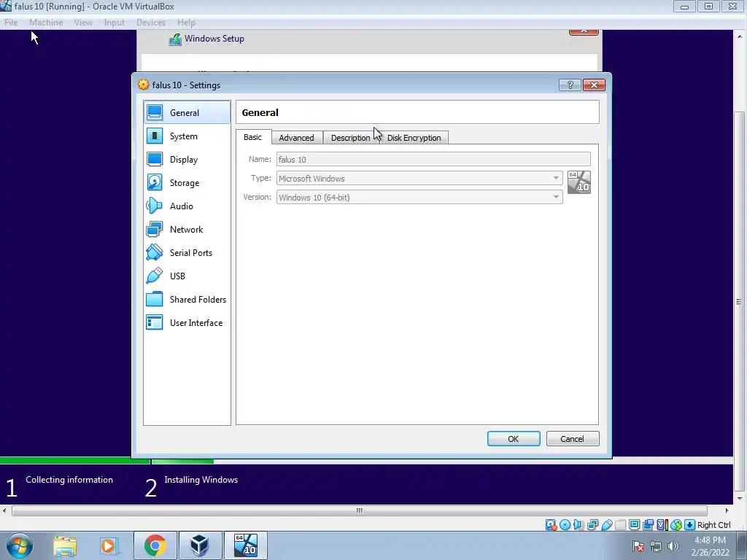Click the USB devices status bar icon
747x560 pixels.
pyautogui.click(x=606, y=525)
